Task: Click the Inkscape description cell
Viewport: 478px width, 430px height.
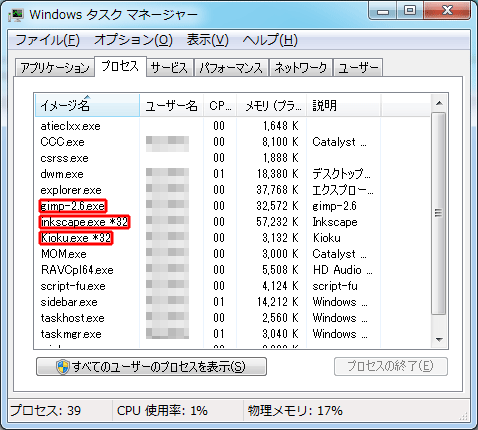Action: (x=335, y=222)
